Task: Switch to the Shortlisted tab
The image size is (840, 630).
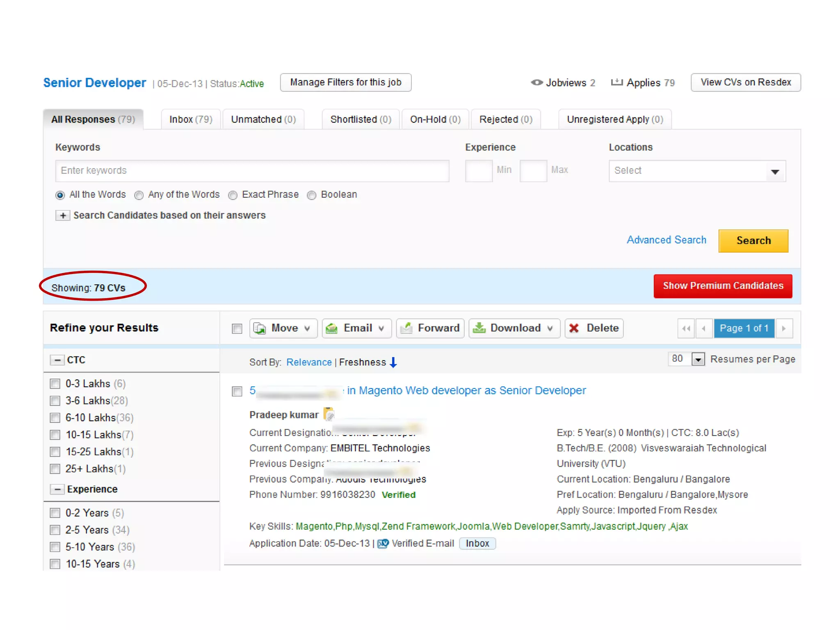Action: pyautogui.click(x=360, y=119)
